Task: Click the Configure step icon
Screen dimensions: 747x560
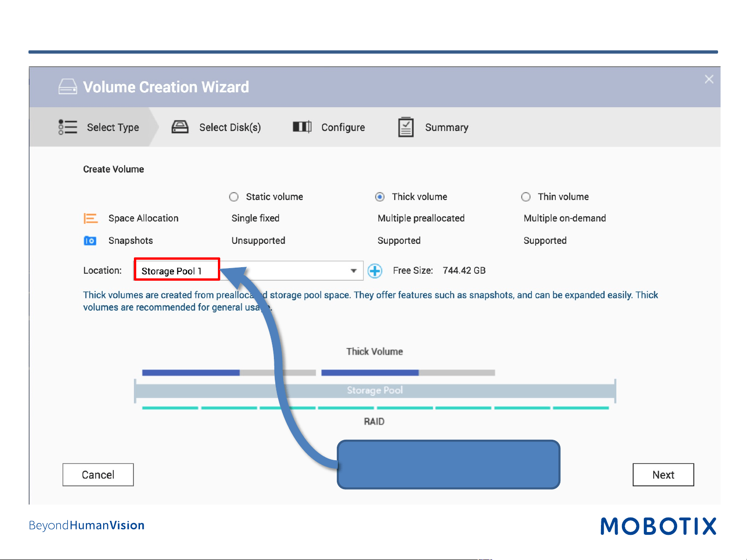Action: [302, 127]
